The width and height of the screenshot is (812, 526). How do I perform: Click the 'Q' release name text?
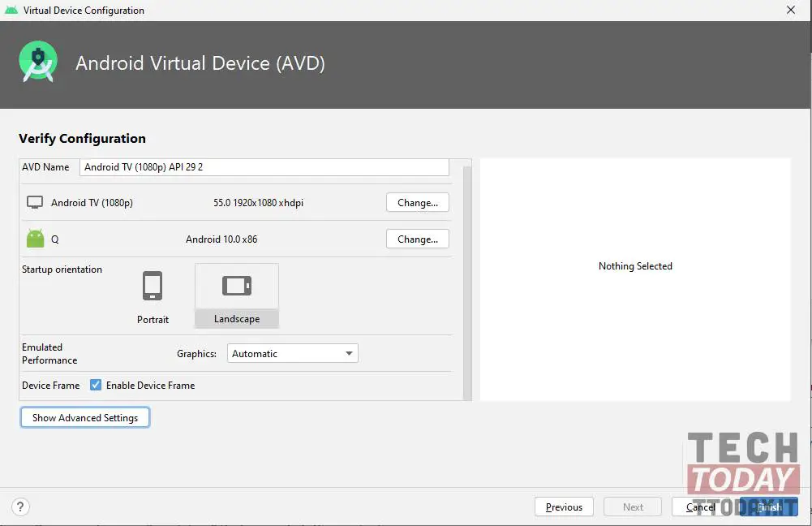pyautogui.click(x=55, y=239)
